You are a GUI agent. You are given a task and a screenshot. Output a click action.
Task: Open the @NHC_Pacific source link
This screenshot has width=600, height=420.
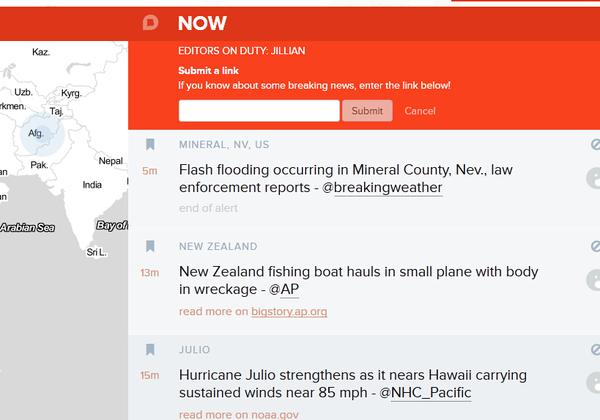426,392
